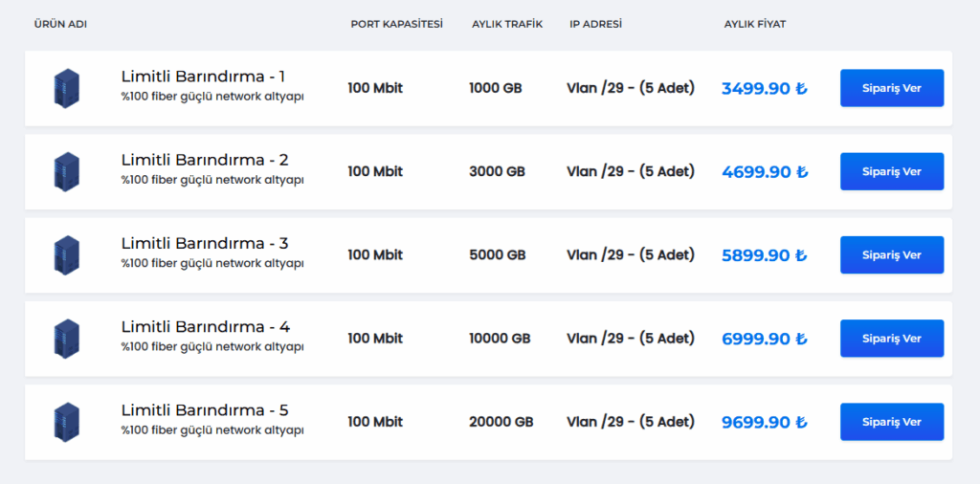This screenshot has height=484, width=980.
Task: Click the server icon for Limitli Barındırma - 5
Action: (67, 422)
